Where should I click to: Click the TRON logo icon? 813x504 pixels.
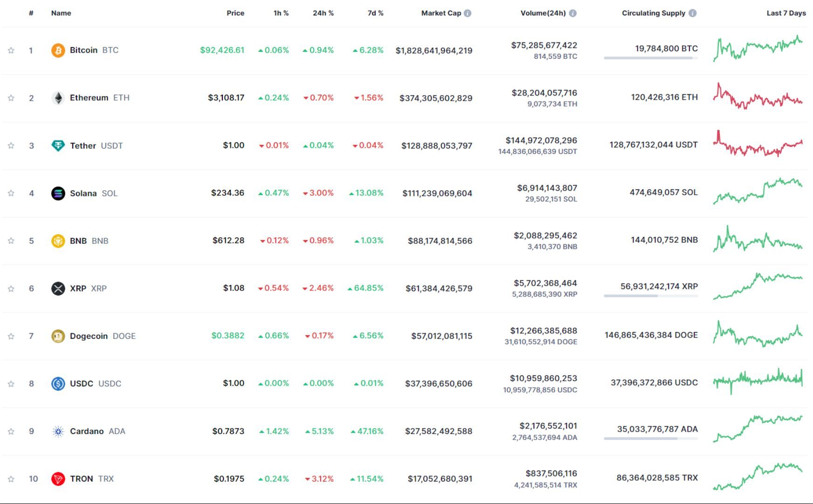pyautogui.click(x=57, y=478)
